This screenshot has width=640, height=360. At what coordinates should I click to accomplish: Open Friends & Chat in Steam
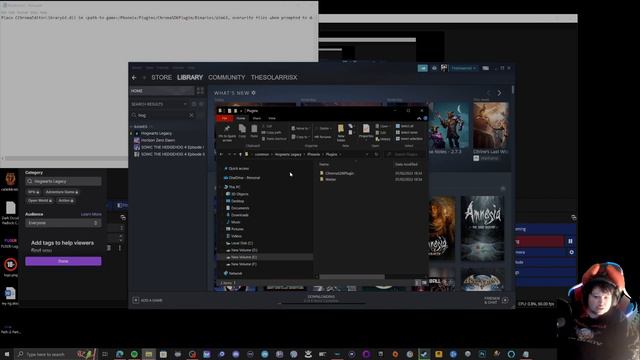pos(496,300)
